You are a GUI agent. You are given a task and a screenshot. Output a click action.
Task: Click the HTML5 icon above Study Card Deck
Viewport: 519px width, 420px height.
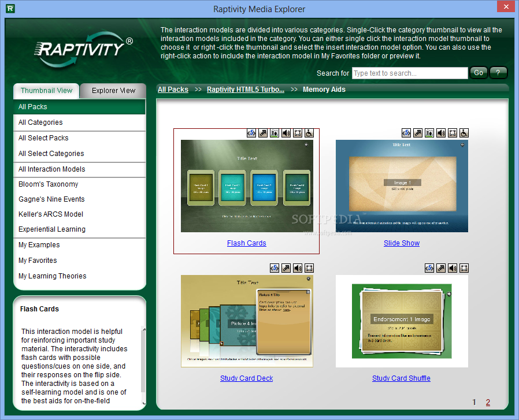click(275, 268)
